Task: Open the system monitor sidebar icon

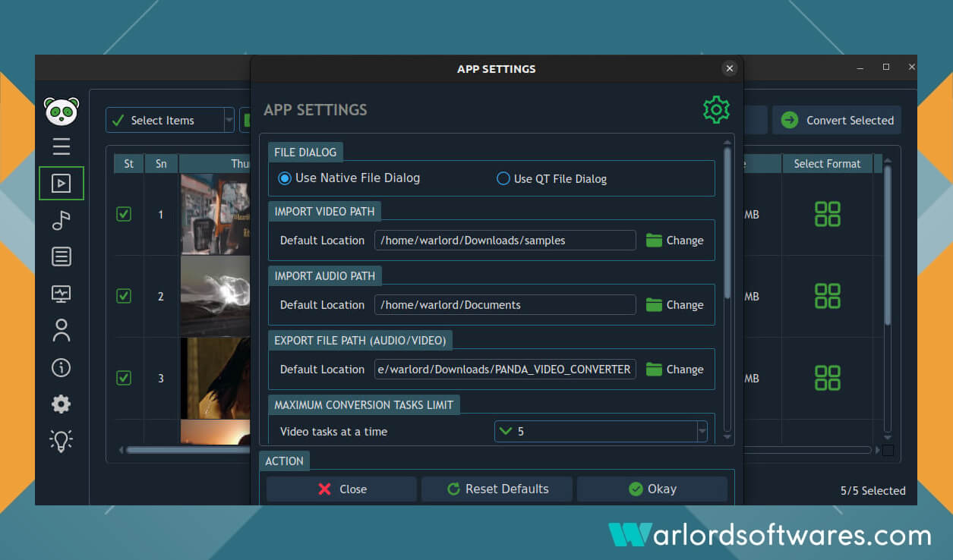Action: click(62, 294)
